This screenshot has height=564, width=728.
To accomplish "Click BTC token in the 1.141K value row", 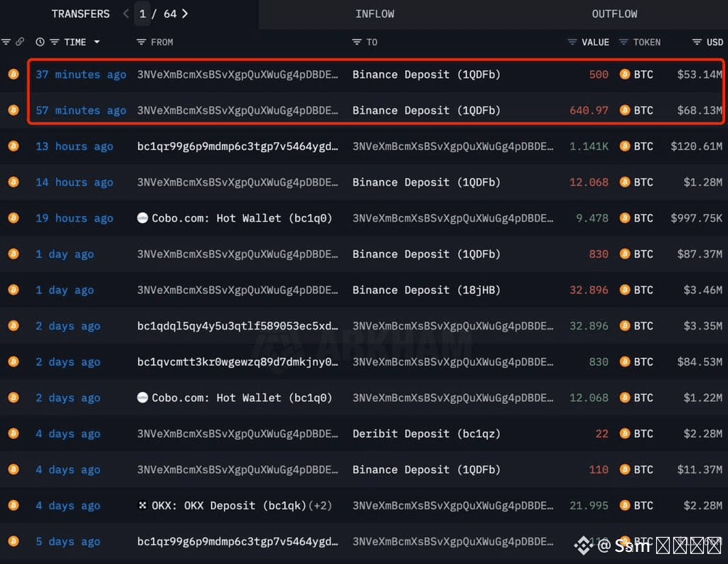I will pyautogui.click(x=636, y=146).
